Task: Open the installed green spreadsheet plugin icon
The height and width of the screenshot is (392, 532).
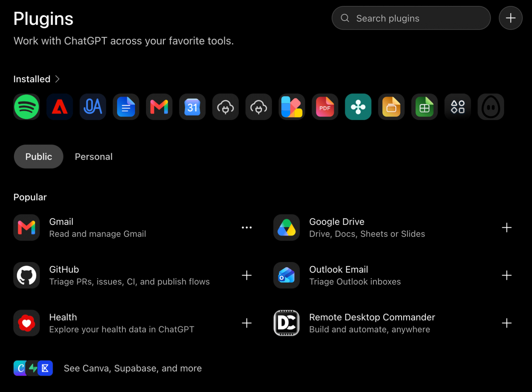Action: [425, 107]
